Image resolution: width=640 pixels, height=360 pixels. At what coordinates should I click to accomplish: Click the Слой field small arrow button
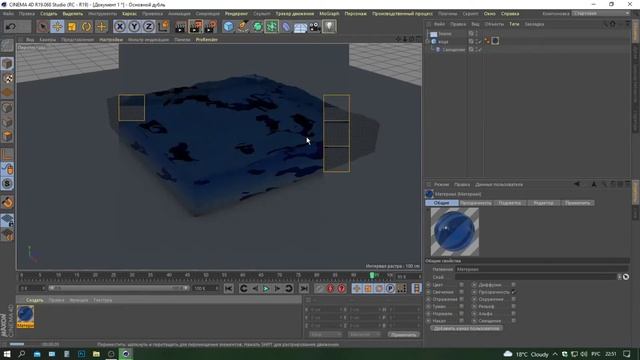(x=619, y=277)
